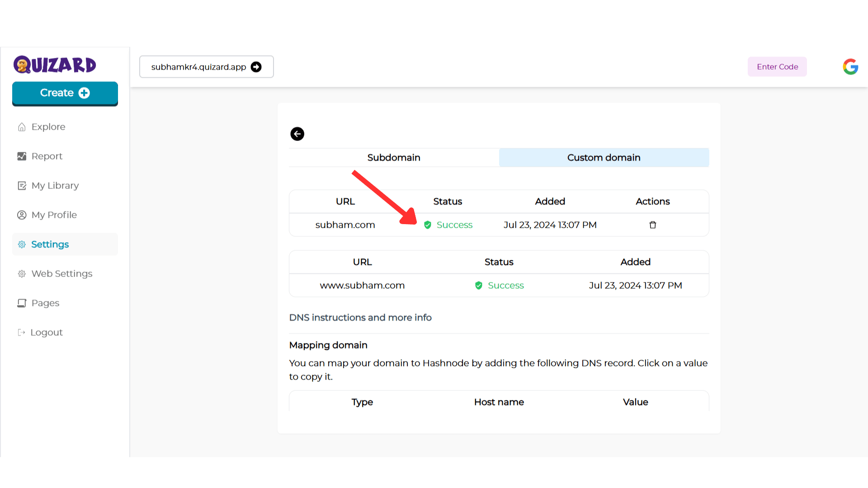
Task: Open My Profile page
Action: pyautogui.click(x=65, y=215)
